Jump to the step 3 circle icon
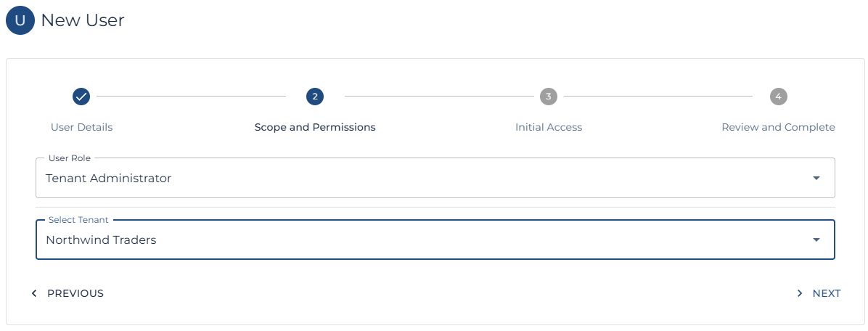Screen dimensions: 868x331 (549, 97)
